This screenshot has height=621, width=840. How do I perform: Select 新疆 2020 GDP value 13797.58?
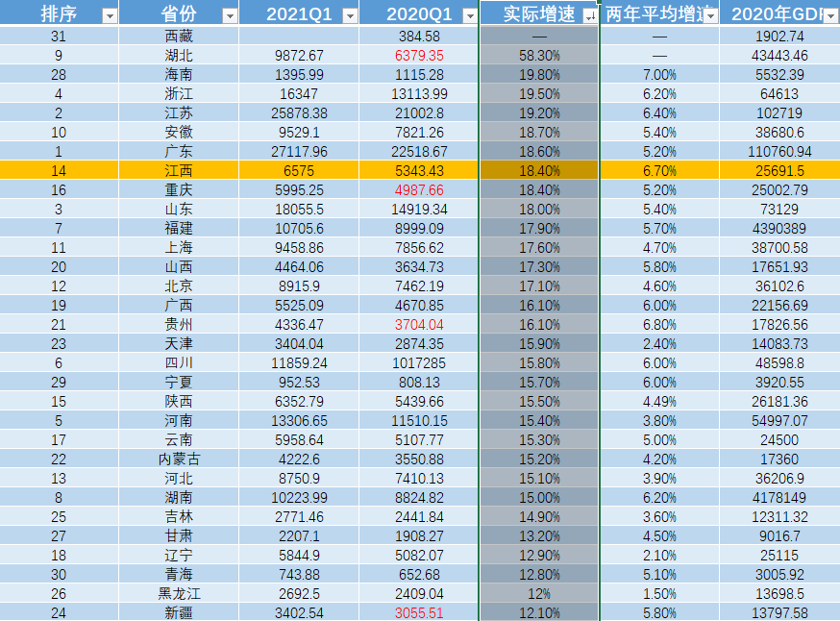(x=779, y=612)
